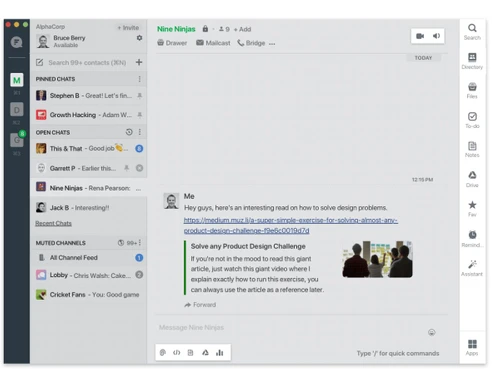Click the TODAY date label
This screenshot has height=375, width=500.
423,58
